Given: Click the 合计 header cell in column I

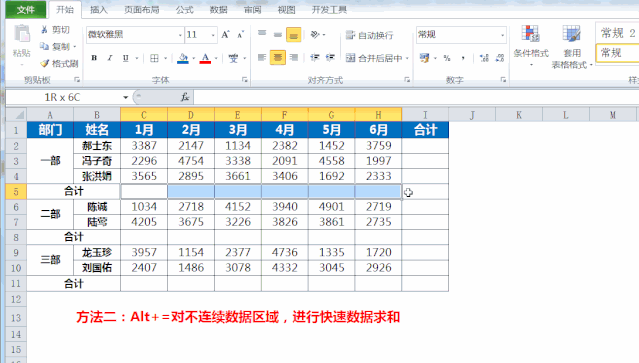Looking at the screenshot, I should (425, 130).
